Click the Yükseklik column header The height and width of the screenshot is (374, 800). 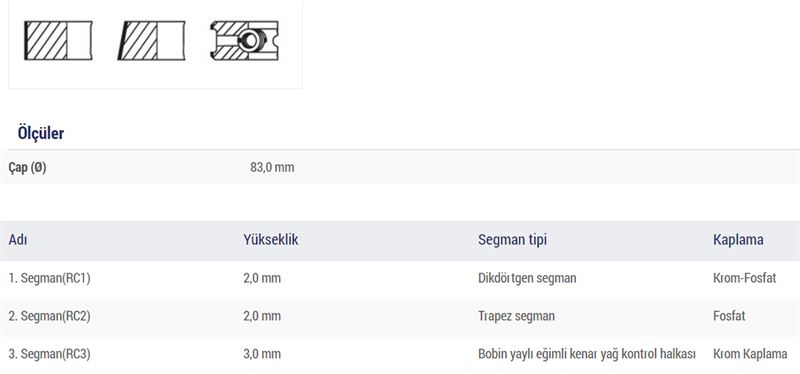coord(271,240)
